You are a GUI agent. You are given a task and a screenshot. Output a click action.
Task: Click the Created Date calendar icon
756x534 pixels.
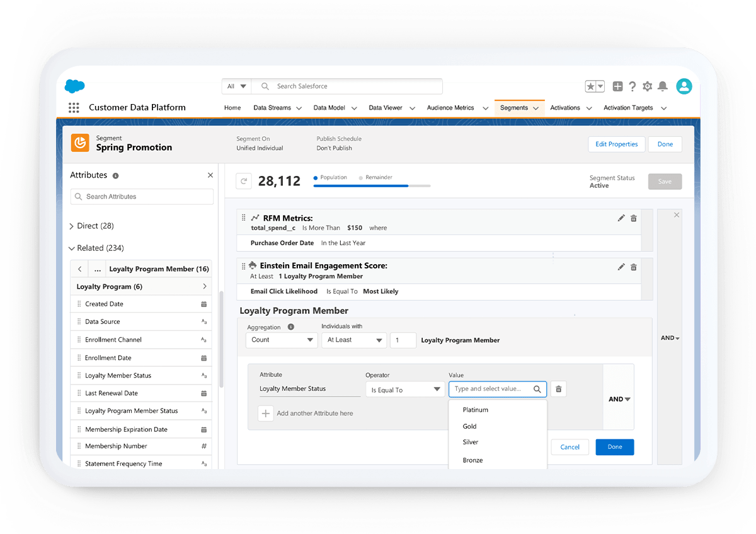pyautogui.click(x=203, y=304)
